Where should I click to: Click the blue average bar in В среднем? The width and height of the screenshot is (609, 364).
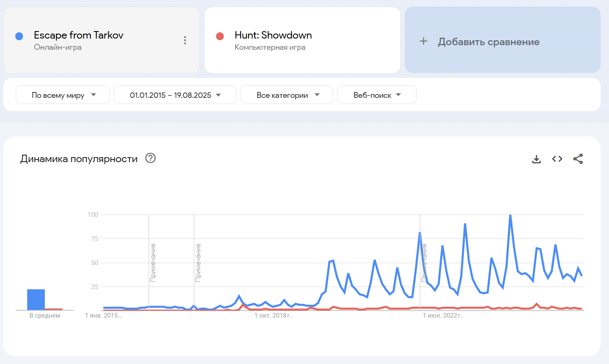[36, 299]
